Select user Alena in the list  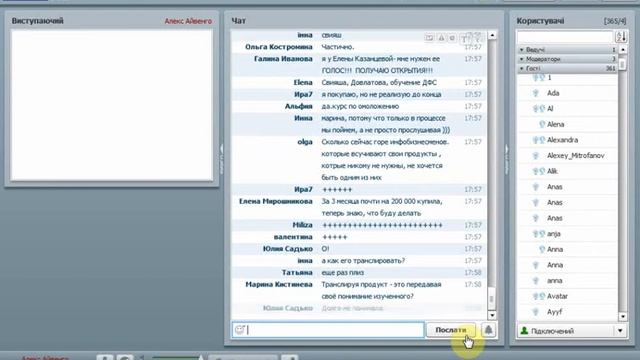556,124
